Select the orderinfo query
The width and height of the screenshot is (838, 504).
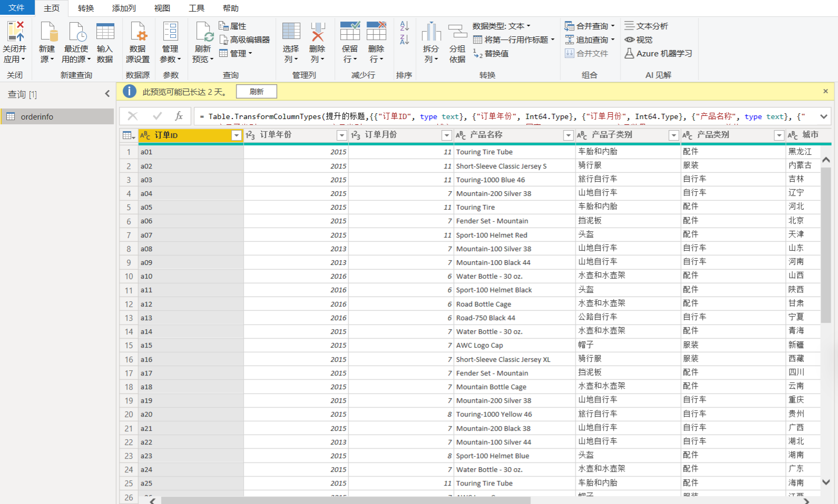(57, 116)
